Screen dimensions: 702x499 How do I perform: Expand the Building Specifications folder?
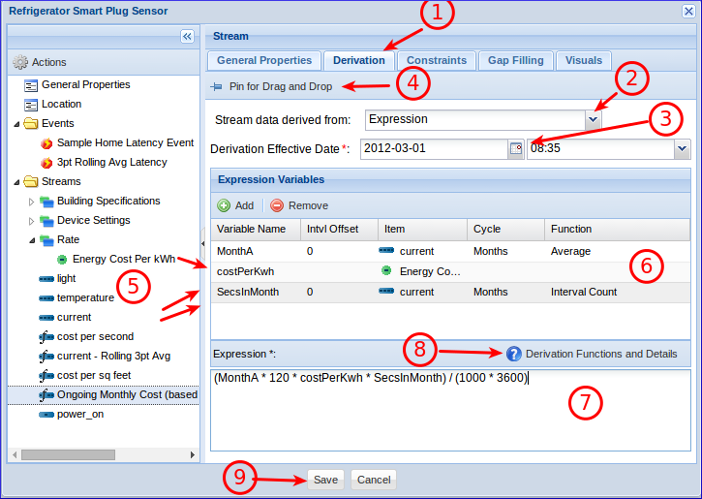tap(32, 201)
